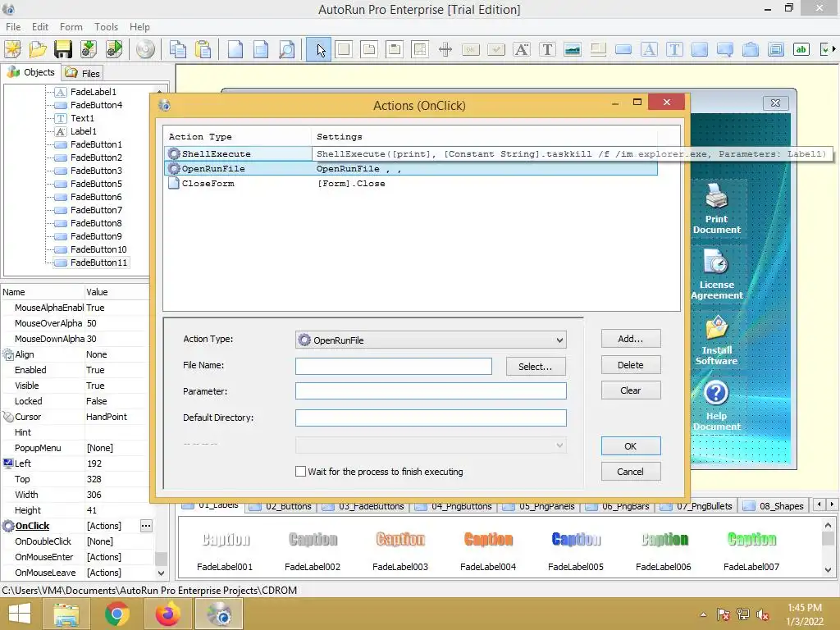
Task: Select the black T text tool icon
Action: coord(547,49)
